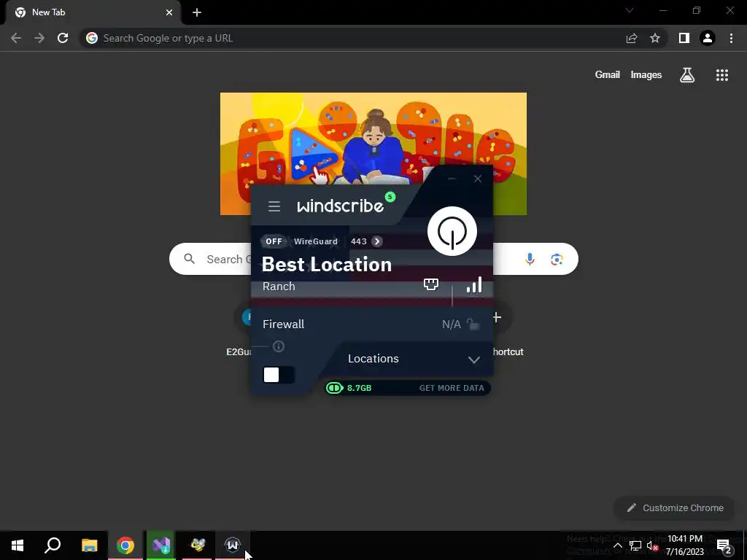Image resolution: width=747 pixels, height=560 pixels.
Task: Expand the Locations list chevron
Action: point(473,359)
